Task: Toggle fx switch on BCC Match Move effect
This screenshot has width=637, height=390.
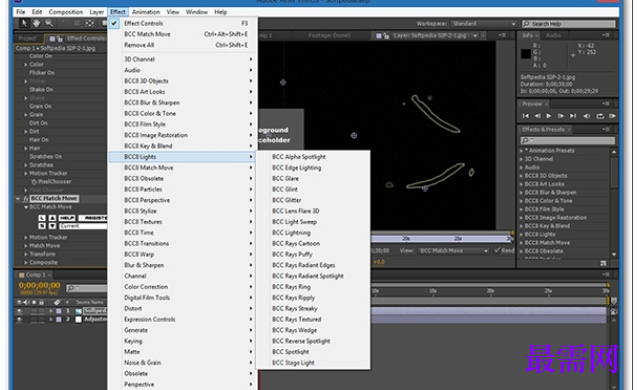Action: pyautogui.click(x=26, y=199)
